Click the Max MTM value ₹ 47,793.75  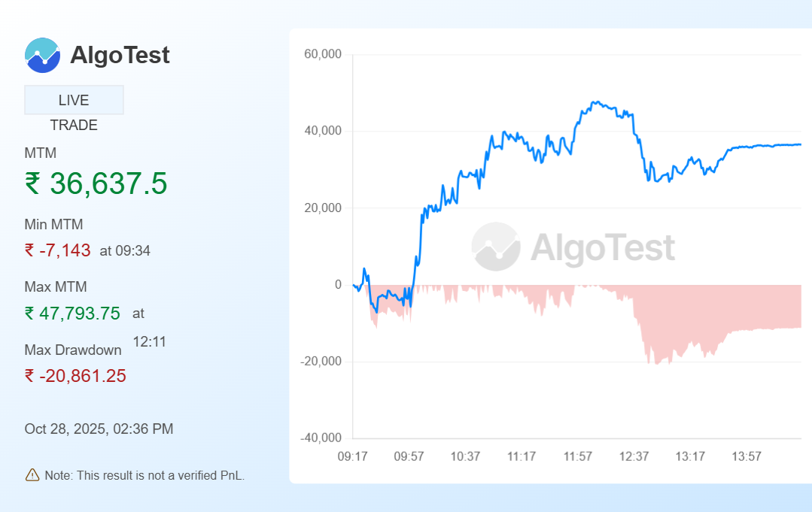[72, 314]
